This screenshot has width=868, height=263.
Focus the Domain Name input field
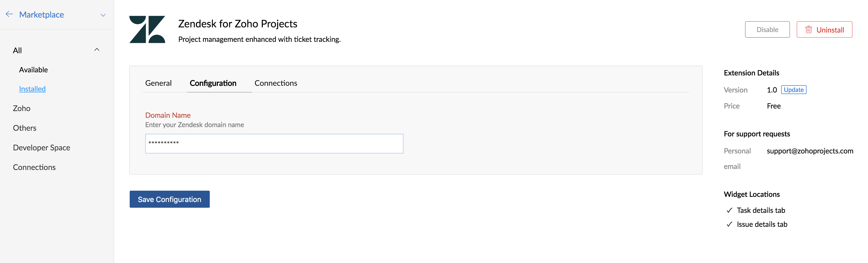click(274, 144)
